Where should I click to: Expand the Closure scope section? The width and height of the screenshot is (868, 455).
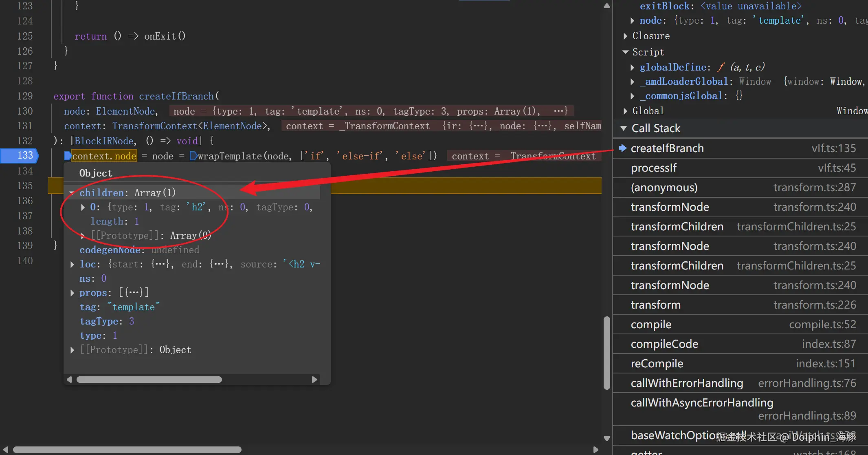click(x=625, y=36)
